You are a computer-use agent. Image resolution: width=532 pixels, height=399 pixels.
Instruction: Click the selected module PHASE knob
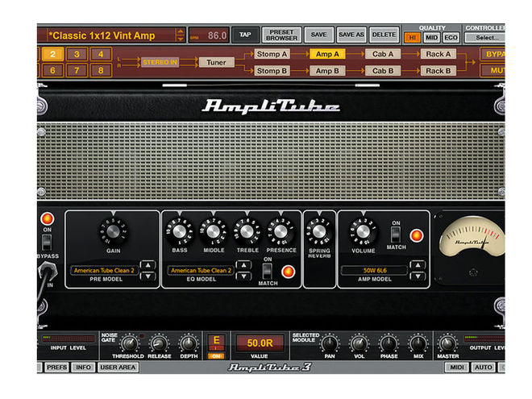point(389,343)
